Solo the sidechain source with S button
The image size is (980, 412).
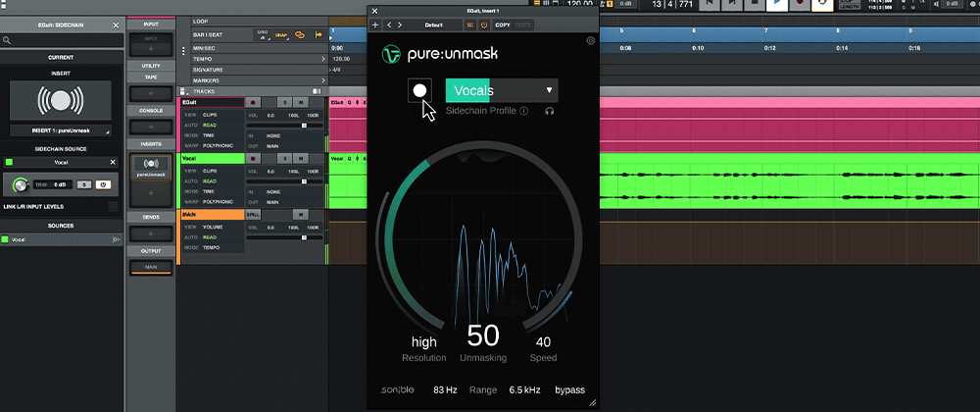pos(85,185)
